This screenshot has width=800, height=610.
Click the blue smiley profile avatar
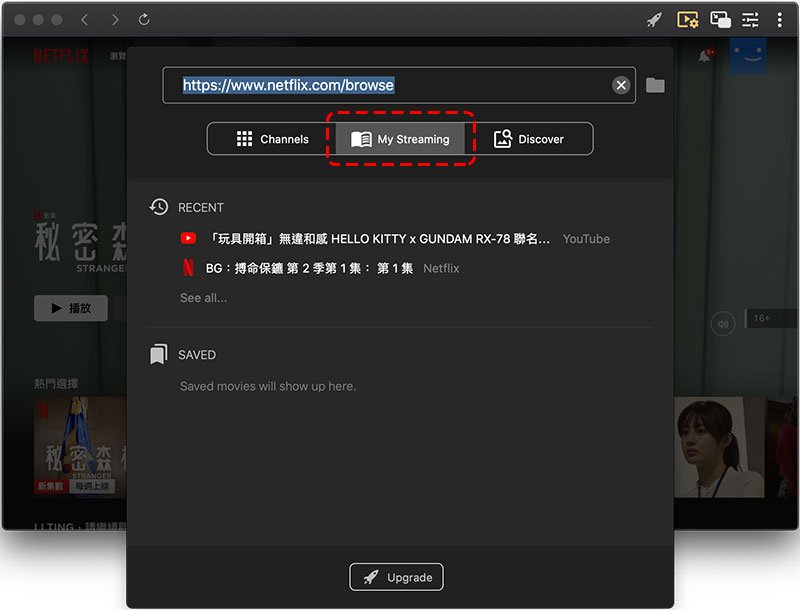[749, 54]
